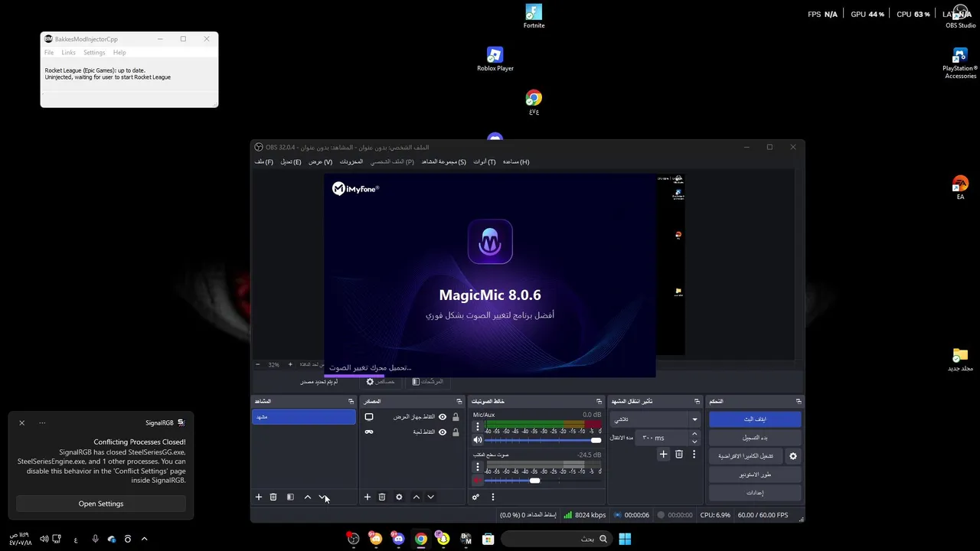Viewport: 980px width, 551px height.
Task: Delete selected source using trash icon
Action: click(x=382, y=497)
